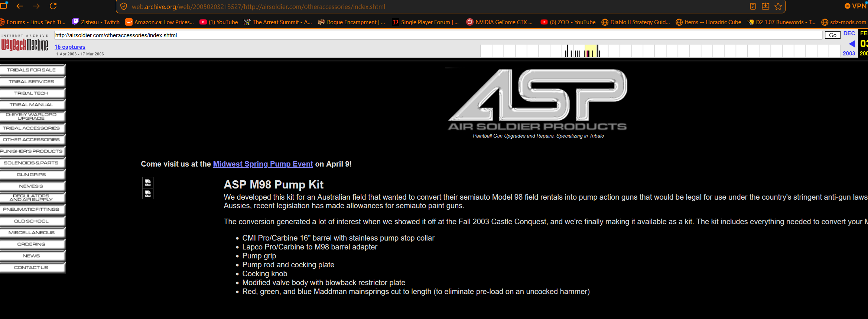868x319 pixels.
Task: Click the browser address bar URL
Action: pyautogui.click(x=258, y=7)
